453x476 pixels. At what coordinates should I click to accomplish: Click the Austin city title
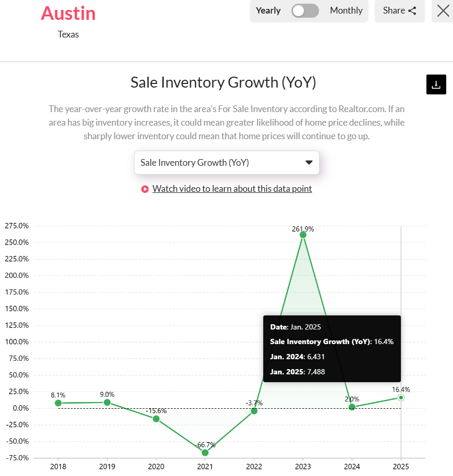[68, 13]
